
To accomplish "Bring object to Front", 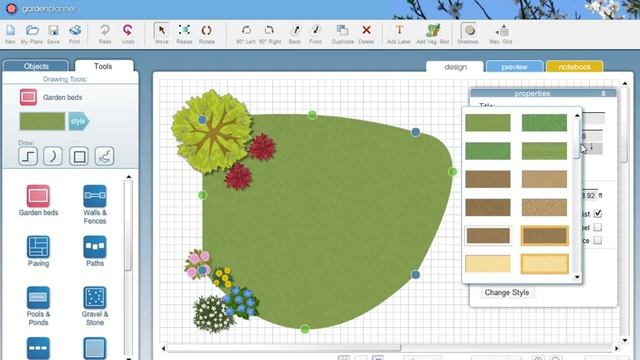I will point(316,34).
